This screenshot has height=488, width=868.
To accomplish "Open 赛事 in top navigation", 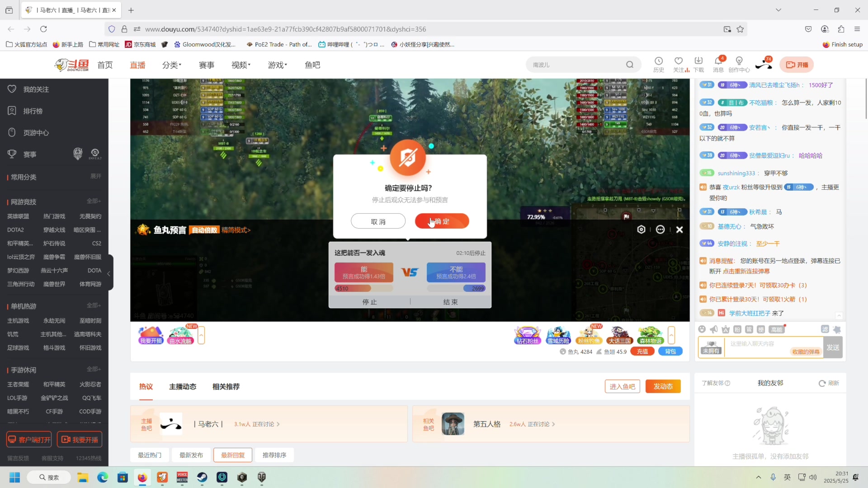I will click(207, 65).
